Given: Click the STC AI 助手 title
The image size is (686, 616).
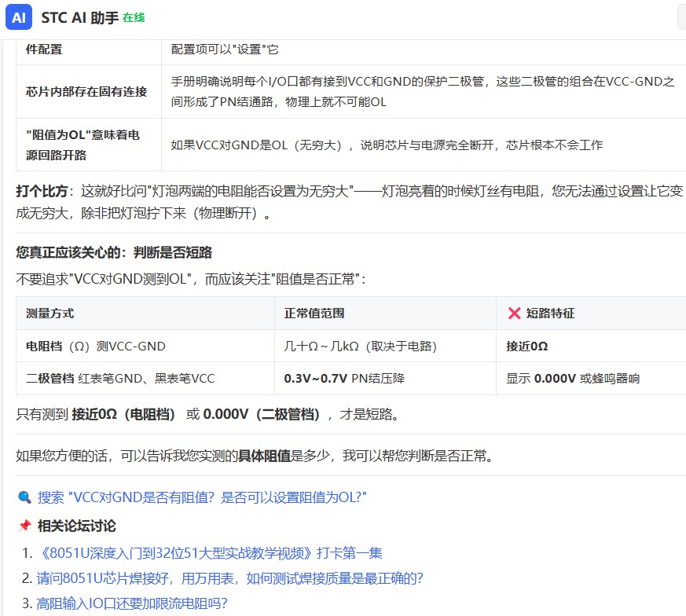Looking at the screenshot, I should coord(79,17).
